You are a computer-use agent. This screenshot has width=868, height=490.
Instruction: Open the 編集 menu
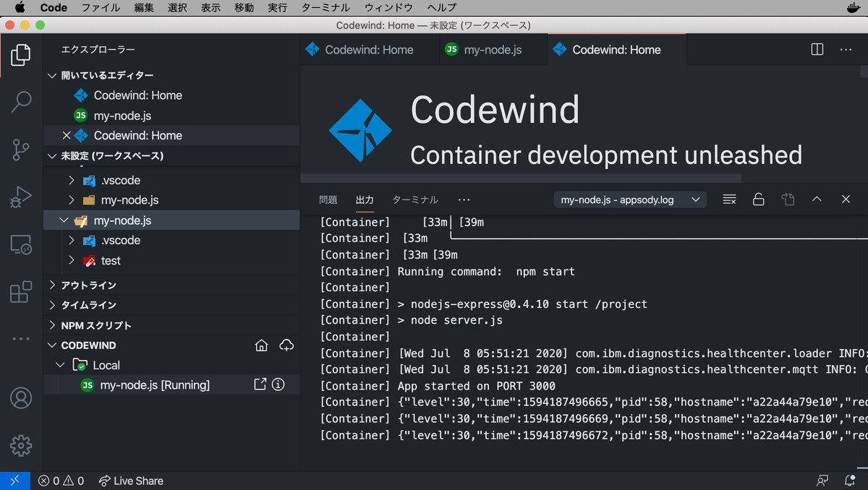[x=144, y=8]
